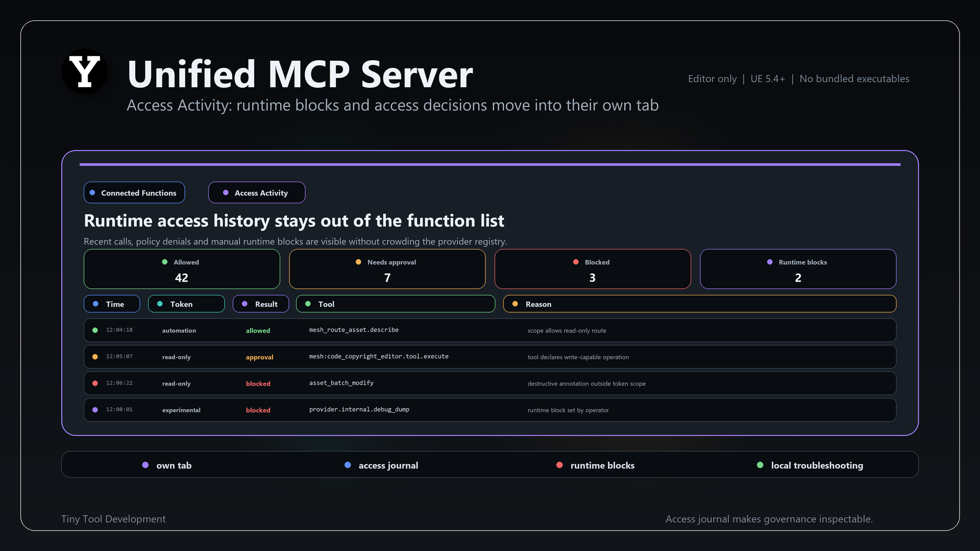The image size is (980, 551).
Task: Select provider.internal.debug_dump entry
Action: (x=359, y=410)
